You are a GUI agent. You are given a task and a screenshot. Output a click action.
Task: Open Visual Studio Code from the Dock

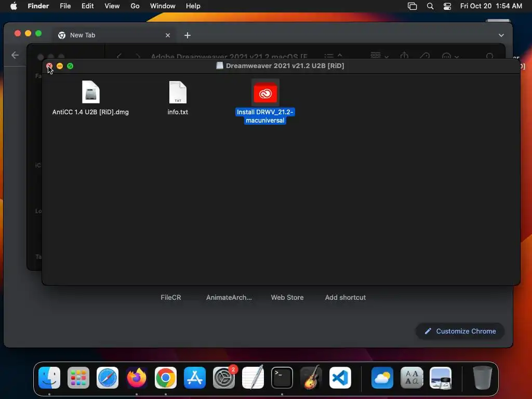[340, 378]
